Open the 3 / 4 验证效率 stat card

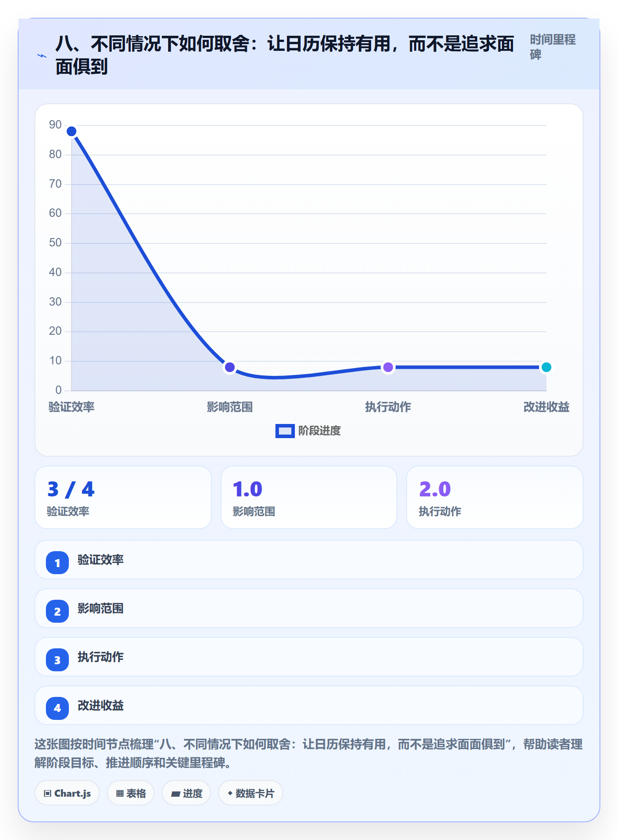click(123, 497)
